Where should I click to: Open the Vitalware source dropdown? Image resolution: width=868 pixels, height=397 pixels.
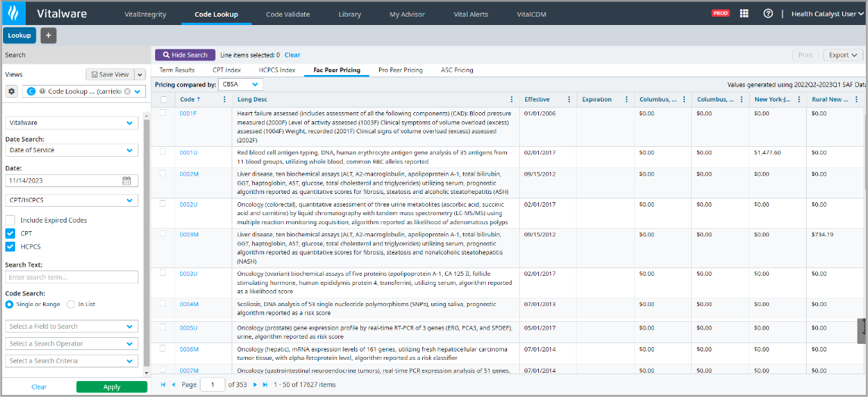point(72,123)
